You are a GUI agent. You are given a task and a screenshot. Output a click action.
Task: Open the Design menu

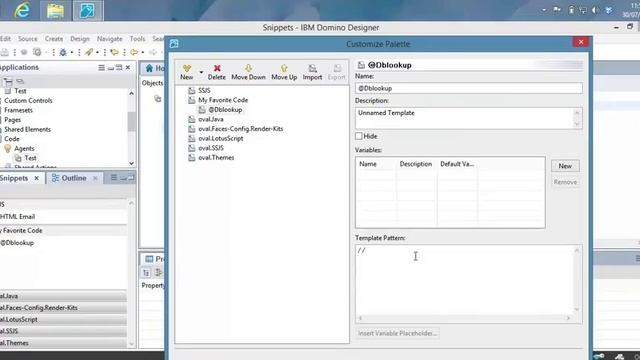point(80,39)
